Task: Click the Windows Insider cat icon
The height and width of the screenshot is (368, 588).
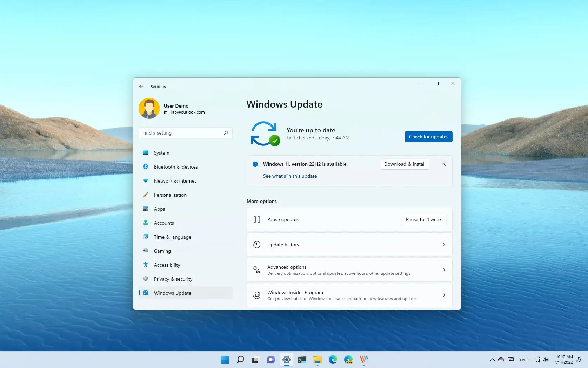Action: [257, 295]
